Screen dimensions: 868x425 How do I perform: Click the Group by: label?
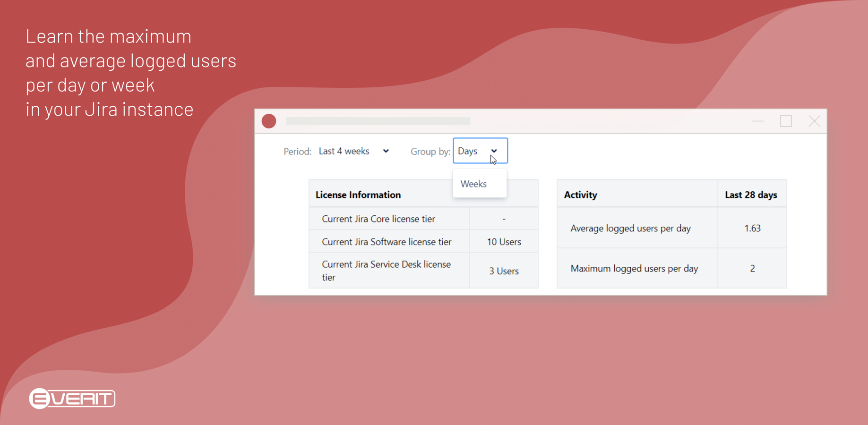pos(430,152)
